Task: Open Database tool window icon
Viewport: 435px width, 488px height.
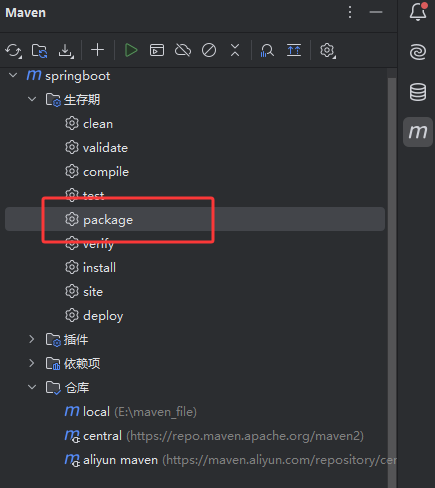Action: (x=418, y=92)
